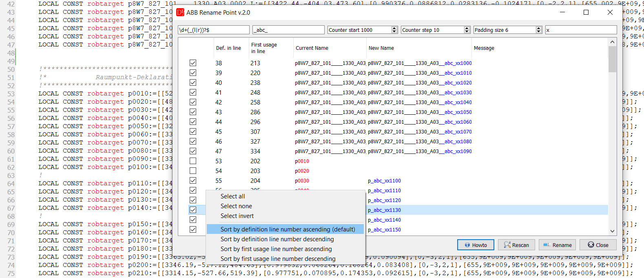Select new name ending in _abc_xx1000
Screen dimensions: 644x278
420,63
